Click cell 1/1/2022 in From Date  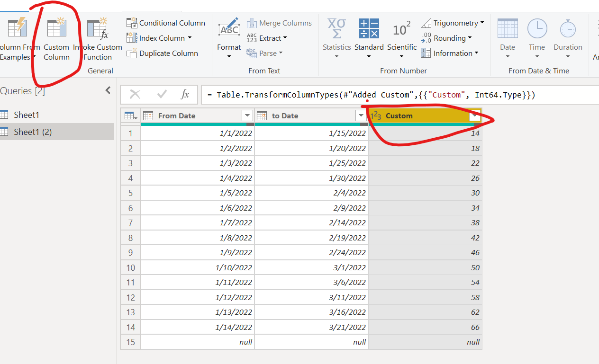(x=198, y=133)
